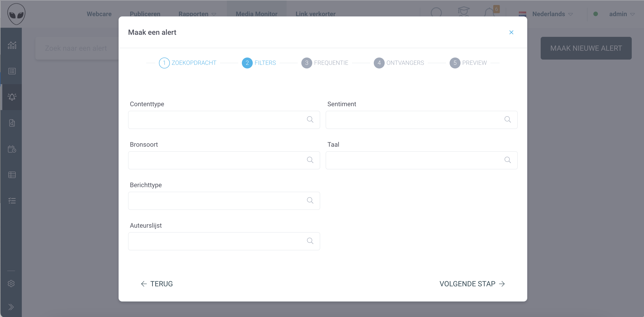Click the Terug back button
644x317 pixels.
(157, 284)
